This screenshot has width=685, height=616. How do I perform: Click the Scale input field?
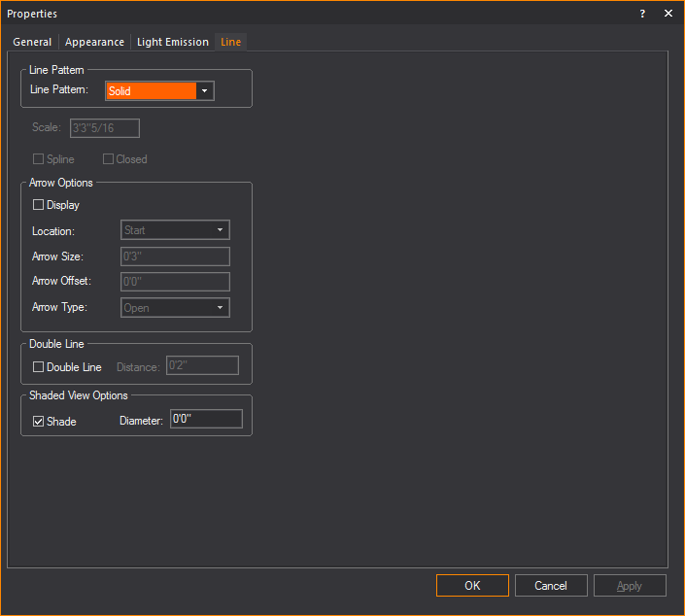pyautogui.click(x=105, y=127)
